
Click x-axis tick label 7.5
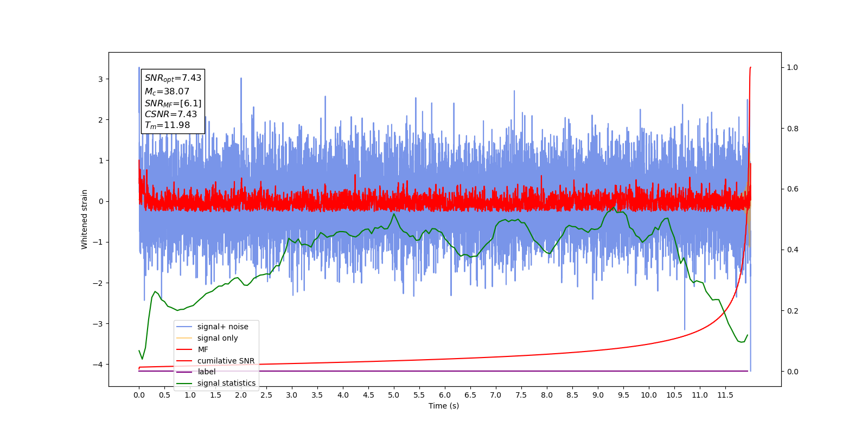(x=521, y=395)
